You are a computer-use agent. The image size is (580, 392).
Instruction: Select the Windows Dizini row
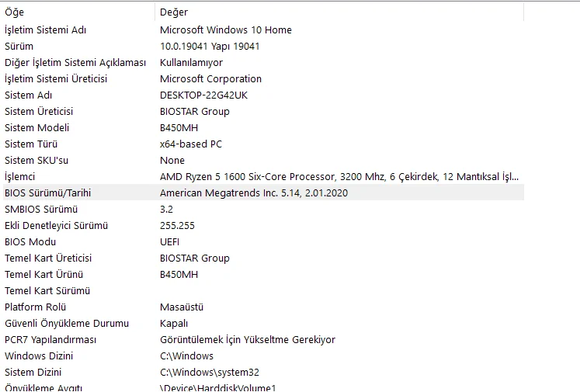click(38, 356)
